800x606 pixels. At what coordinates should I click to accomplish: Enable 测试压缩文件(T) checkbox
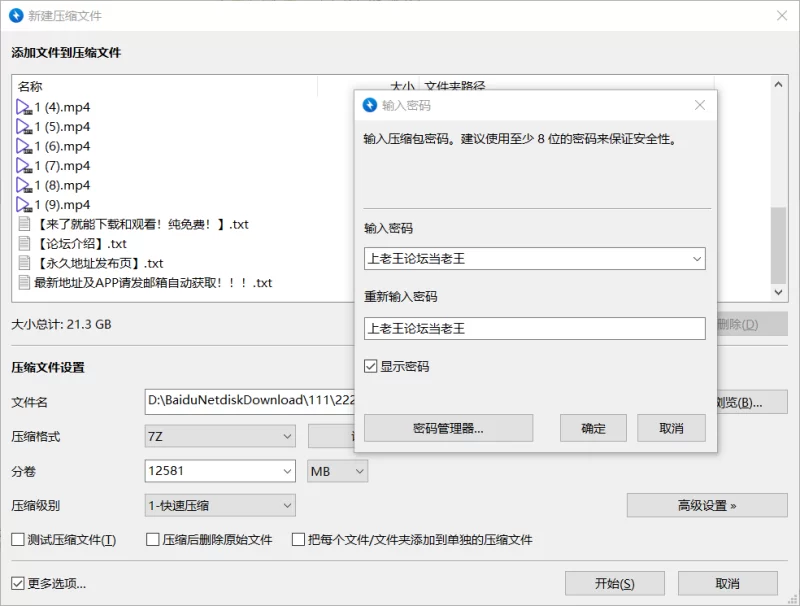click(x=18, y=539)
